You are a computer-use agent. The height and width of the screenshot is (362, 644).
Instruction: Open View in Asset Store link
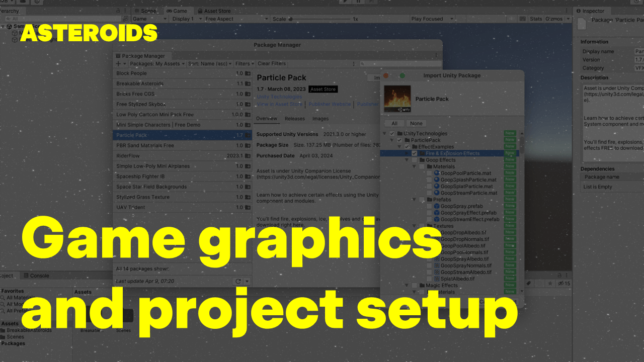coord(280,104)
